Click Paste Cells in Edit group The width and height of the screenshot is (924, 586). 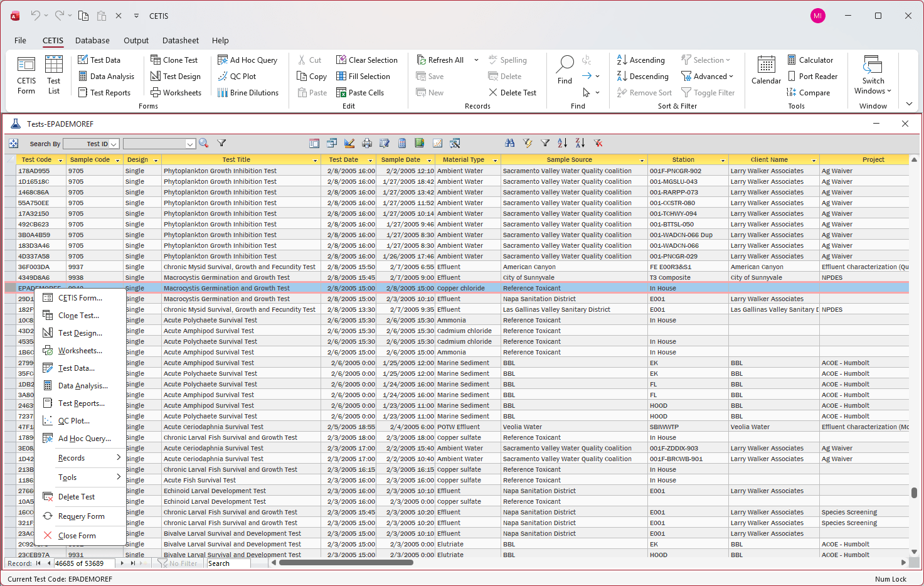(x=360, y=93)
